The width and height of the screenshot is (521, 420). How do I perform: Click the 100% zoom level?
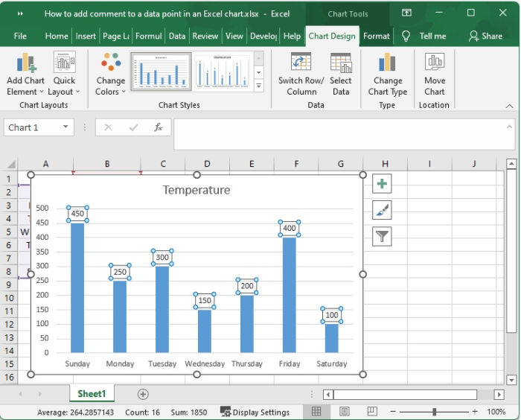496,412
